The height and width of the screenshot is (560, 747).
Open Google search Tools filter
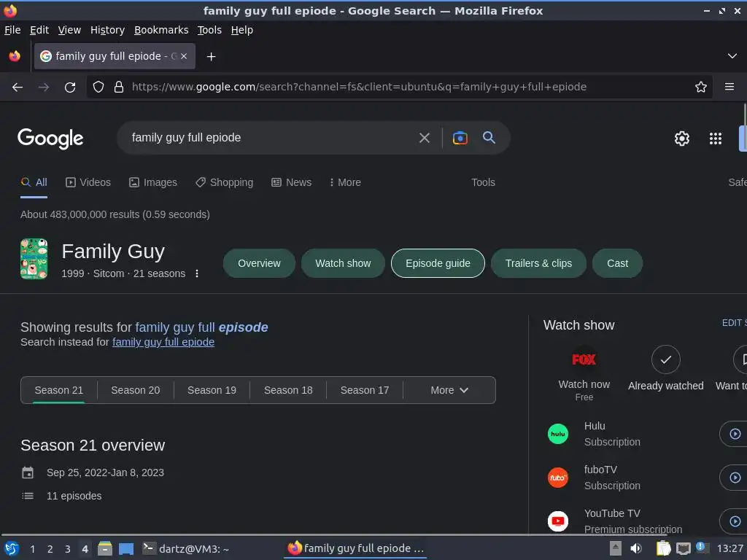pos(483,182)
